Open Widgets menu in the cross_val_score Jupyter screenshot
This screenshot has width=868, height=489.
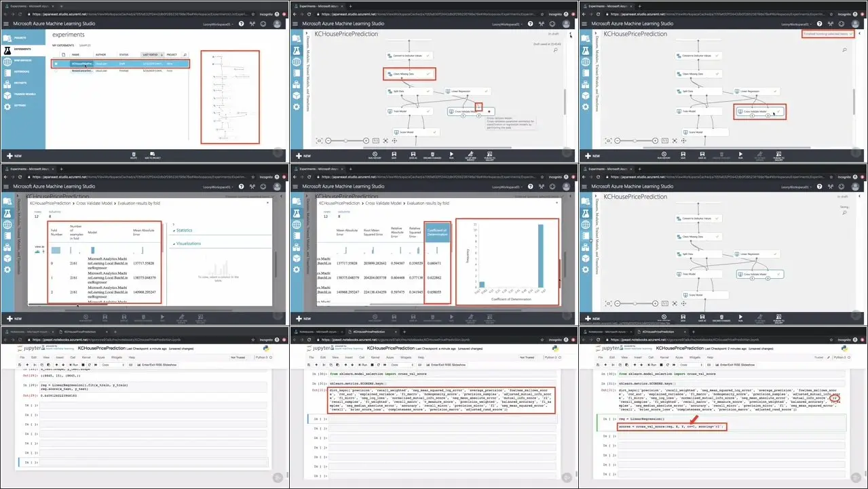pyautogui.click(x=694, y=357)
